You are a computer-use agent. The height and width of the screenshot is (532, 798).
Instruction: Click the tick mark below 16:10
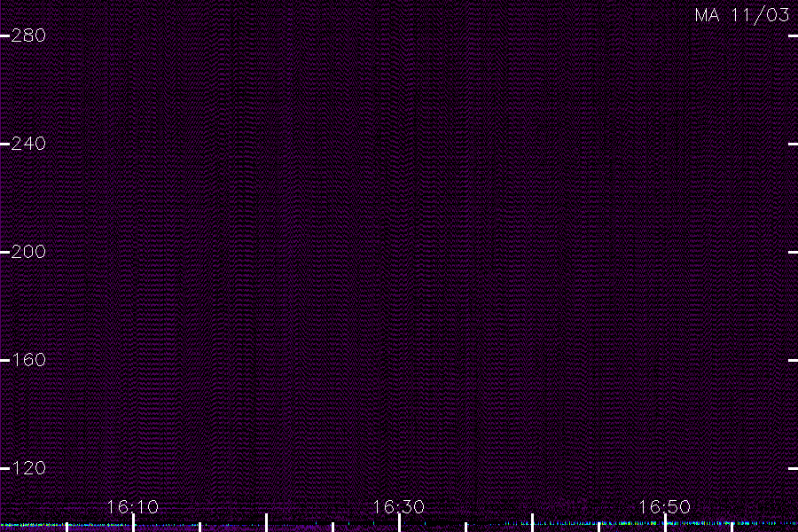pyautogui.click(x=133, y=523)
